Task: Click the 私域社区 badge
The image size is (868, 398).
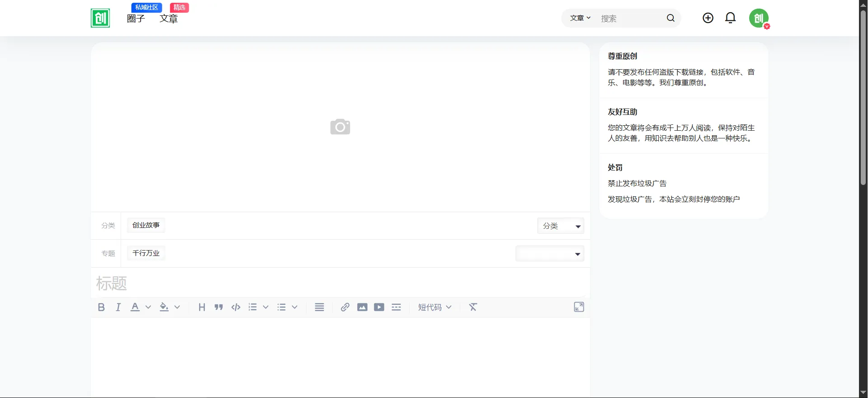Action: pos(146,7)
